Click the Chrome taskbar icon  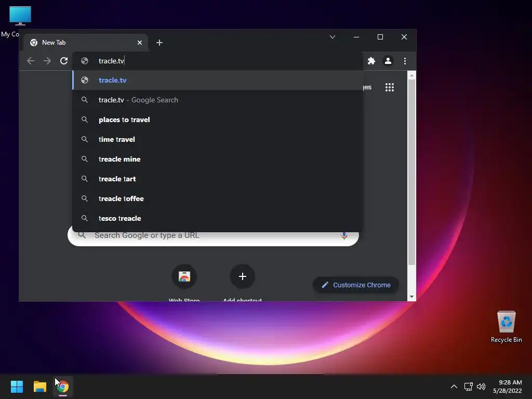(x=63, y=387)
